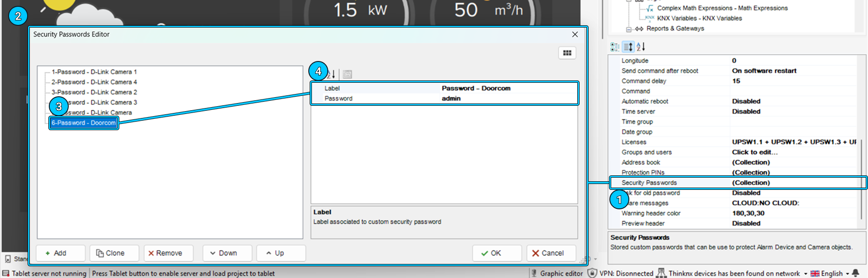
Task: Click the UK flag language icon
Action: point(815,273)
